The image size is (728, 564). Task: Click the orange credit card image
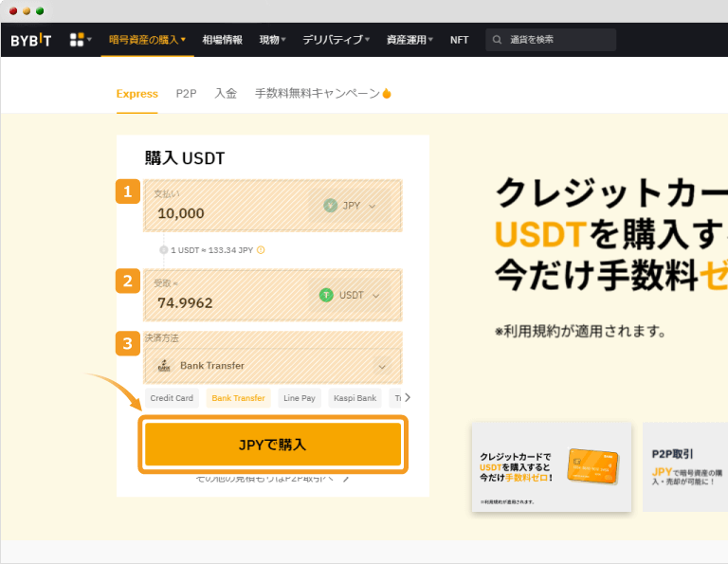pyautogui.click(x=592, y=466)
